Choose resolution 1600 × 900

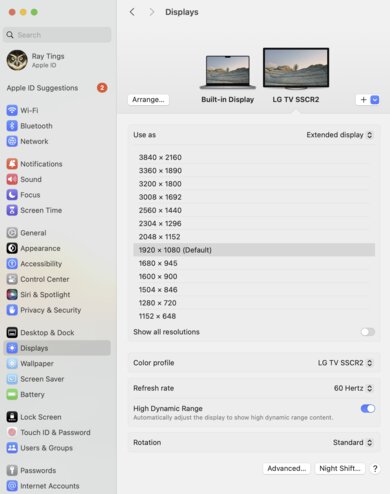point(254,276)
